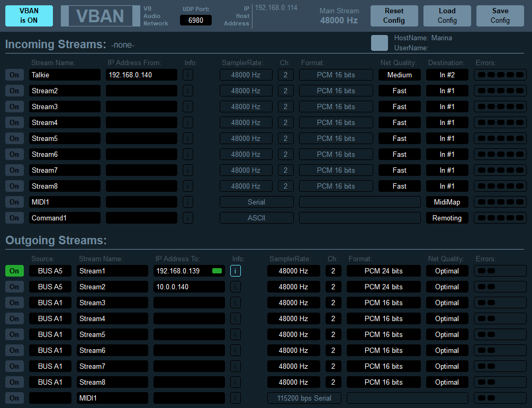Change Talkie destination In #2
The width and height of the screenshot is (532, 408).
coord(447,75)
